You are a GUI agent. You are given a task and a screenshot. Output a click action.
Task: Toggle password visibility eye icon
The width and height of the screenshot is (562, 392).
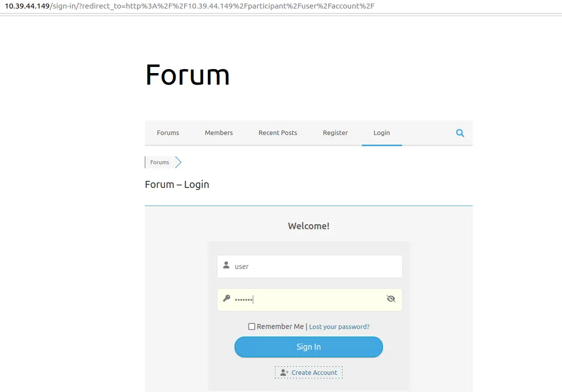(x=390, y=299)
